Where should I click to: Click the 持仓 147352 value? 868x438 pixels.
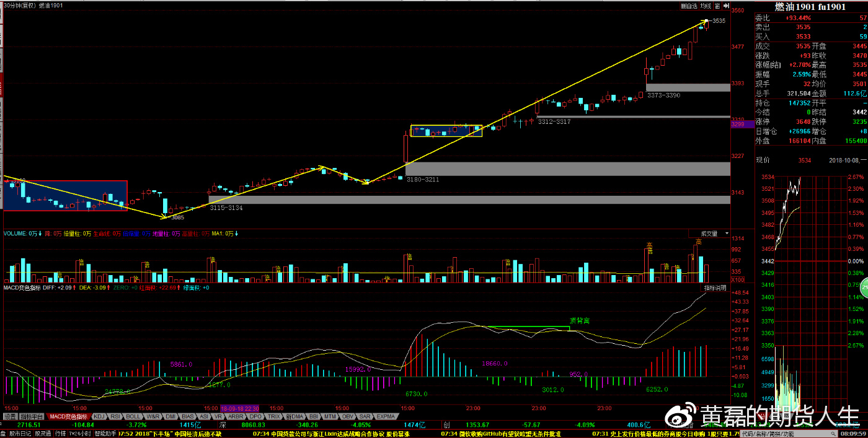click(799, 103)
